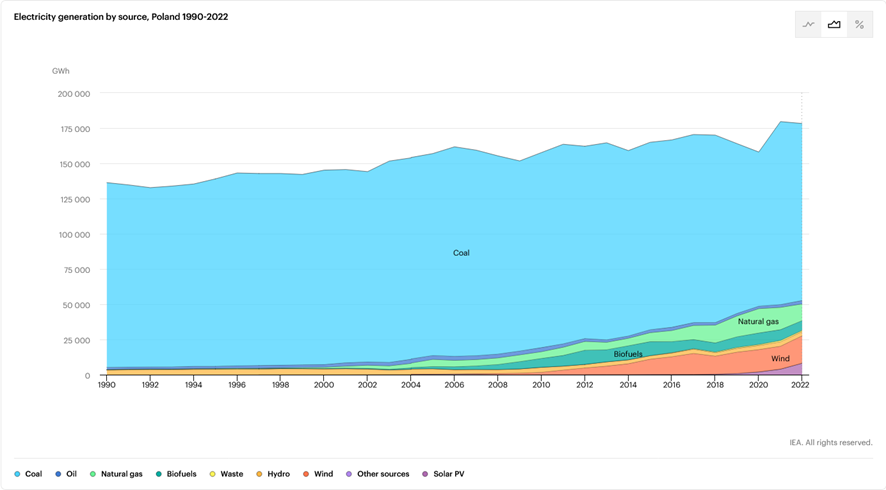Click the chart title text
Image resolution: width=886 pixels, height=490 pixels.
(x=121, y=17)
